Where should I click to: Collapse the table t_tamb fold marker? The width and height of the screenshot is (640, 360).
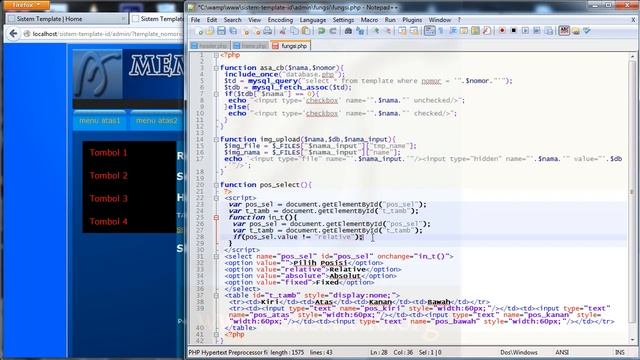(x=216, y=296)
